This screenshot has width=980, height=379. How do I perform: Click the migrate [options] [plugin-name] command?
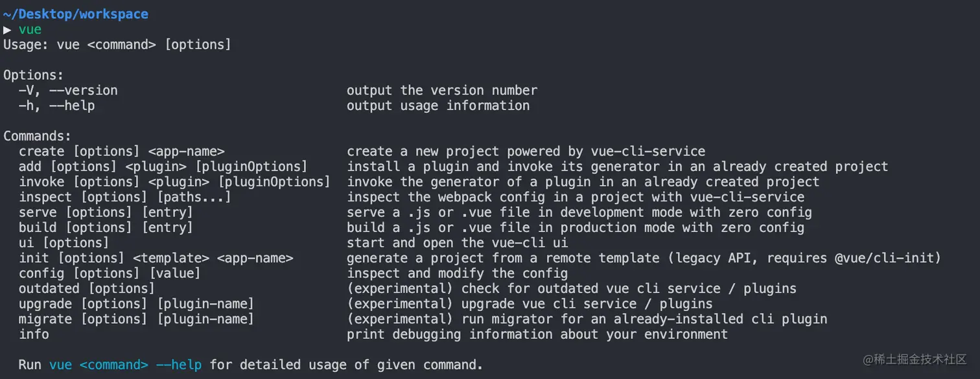[x=136, y=319]
